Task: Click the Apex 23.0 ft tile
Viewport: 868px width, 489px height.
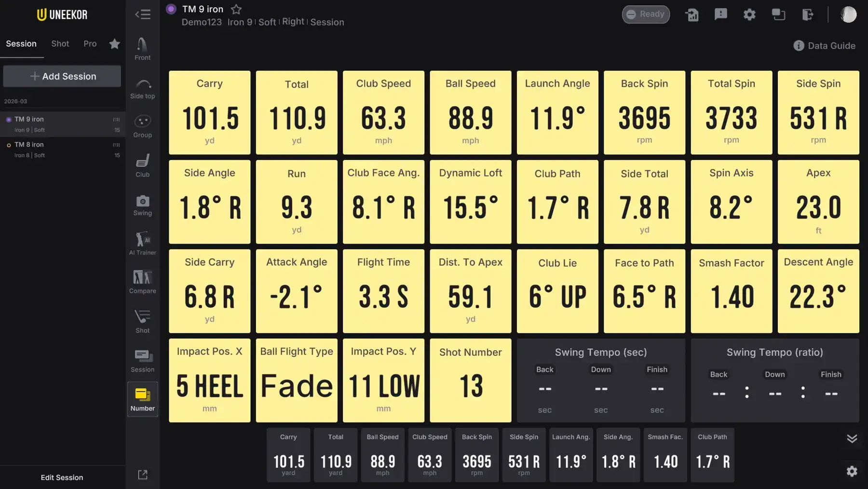Action: click(818, 202)
